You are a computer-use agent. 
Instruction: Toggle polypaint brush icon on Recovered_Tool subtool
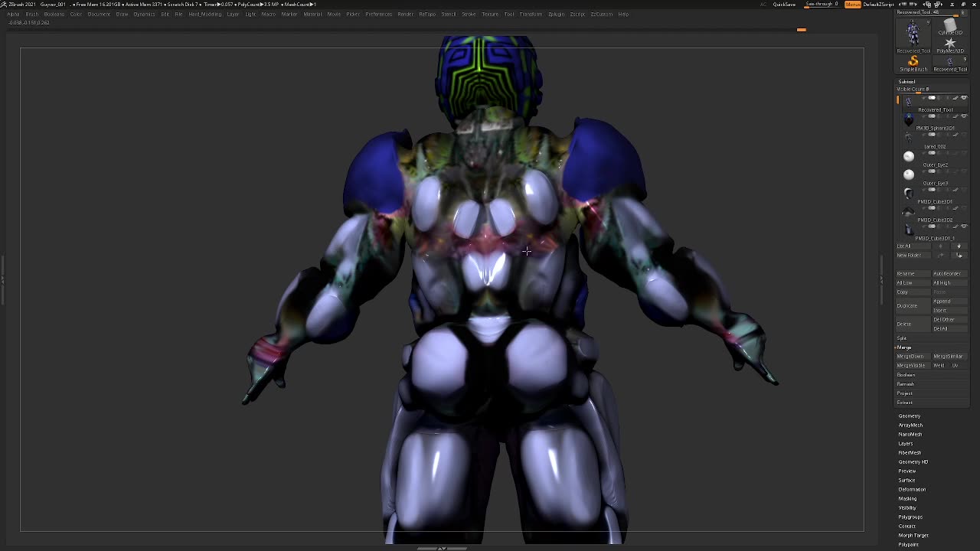click(x=955, y=98)
